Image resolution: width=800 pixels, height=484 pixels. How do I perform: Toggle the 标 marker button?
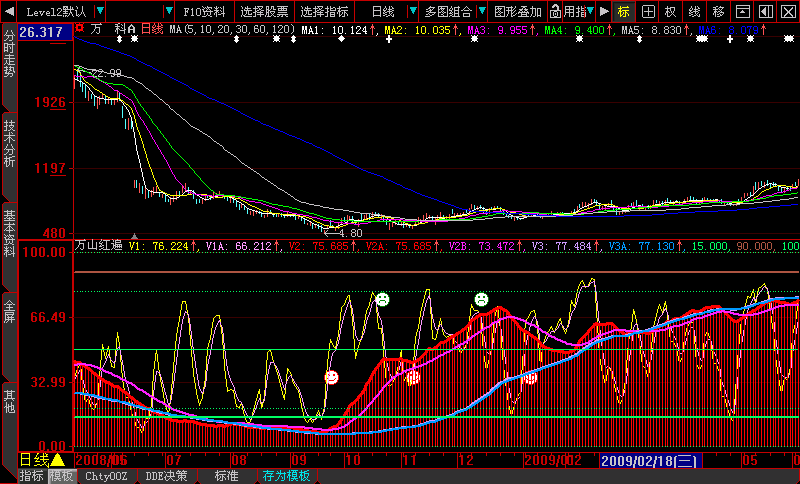pos(623,11)
